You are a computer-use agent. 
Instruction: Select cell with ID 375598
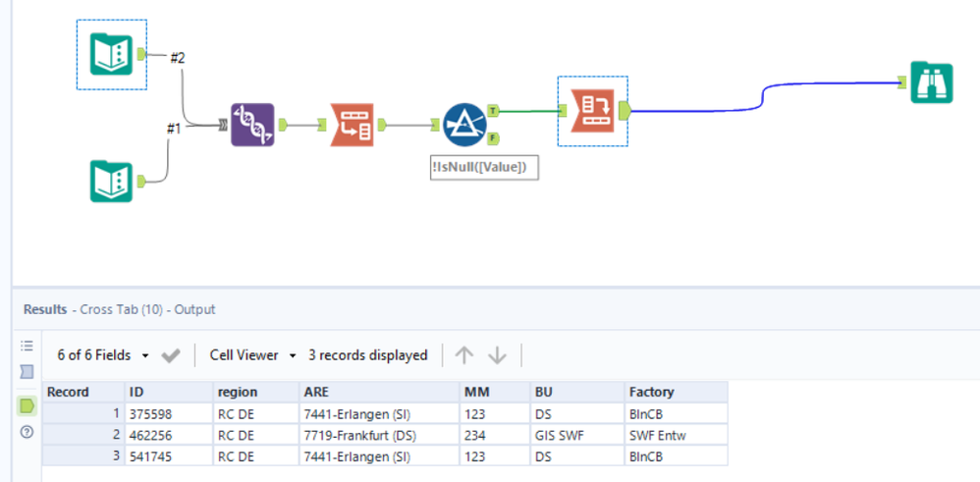(x=169, y=413)
